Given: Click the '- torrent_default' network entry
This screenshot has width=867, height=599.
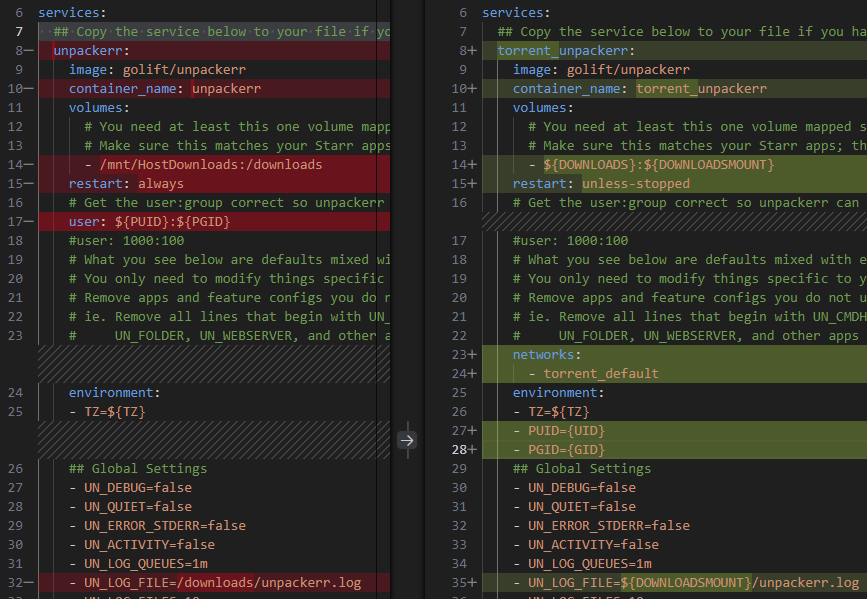Looking at the screenshot, I should 593,374.
